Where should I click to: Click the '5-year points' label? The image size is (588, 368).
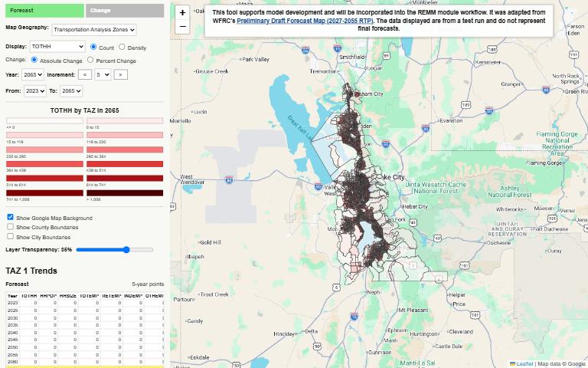coord(148,284)
